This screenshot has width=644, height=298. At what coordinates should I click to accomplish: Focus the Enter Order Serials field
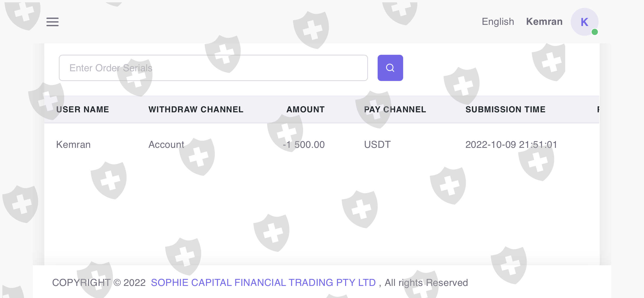213,68
